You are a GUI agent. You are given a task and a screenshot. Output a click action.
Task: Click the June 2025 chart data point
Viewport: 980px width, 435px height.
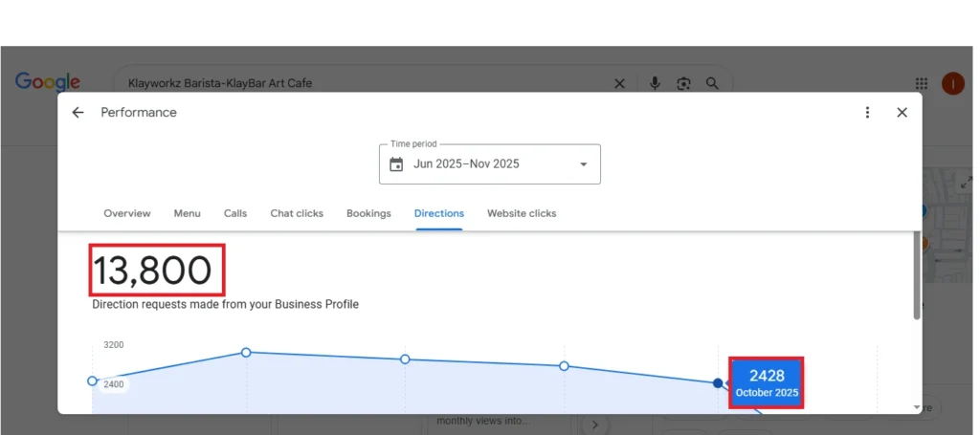tap(93, 381)
